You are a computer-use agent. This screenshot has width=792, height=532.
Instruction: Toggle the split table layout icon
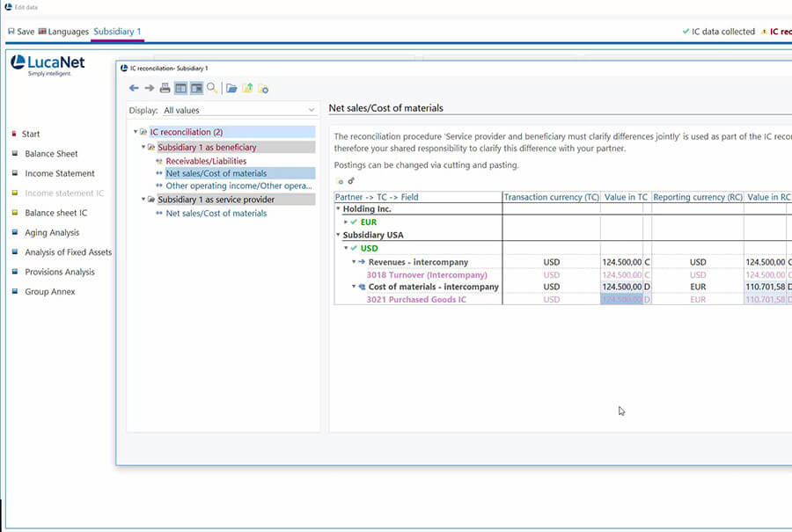tap(180, 88)
